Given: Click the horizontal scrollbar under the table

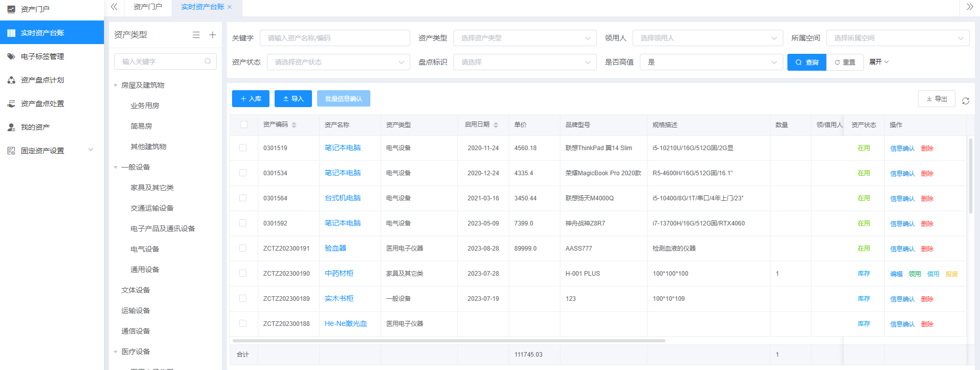Looking at the screenshot, I should (x=449, y=340).
